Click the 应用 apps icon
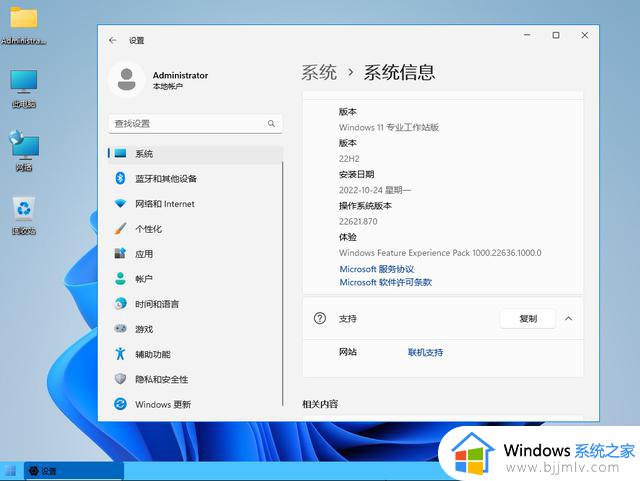The width and height of the screenshot is (640, 481). [120, 253]
